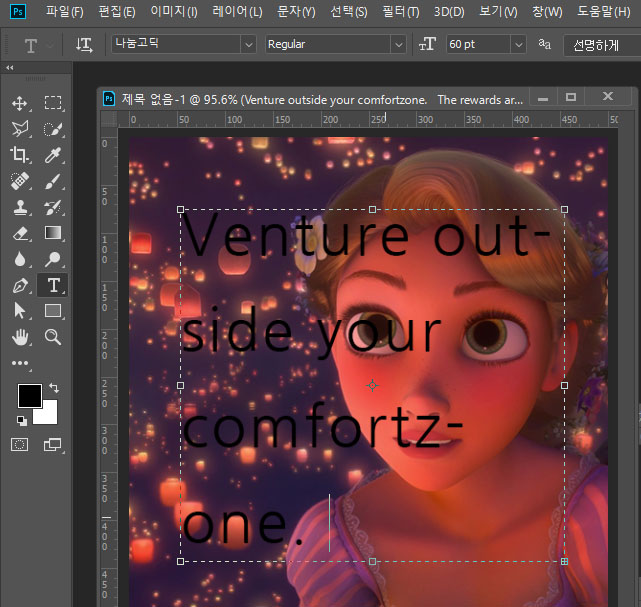Expand the font size dropdown arrow

(518, 45)
